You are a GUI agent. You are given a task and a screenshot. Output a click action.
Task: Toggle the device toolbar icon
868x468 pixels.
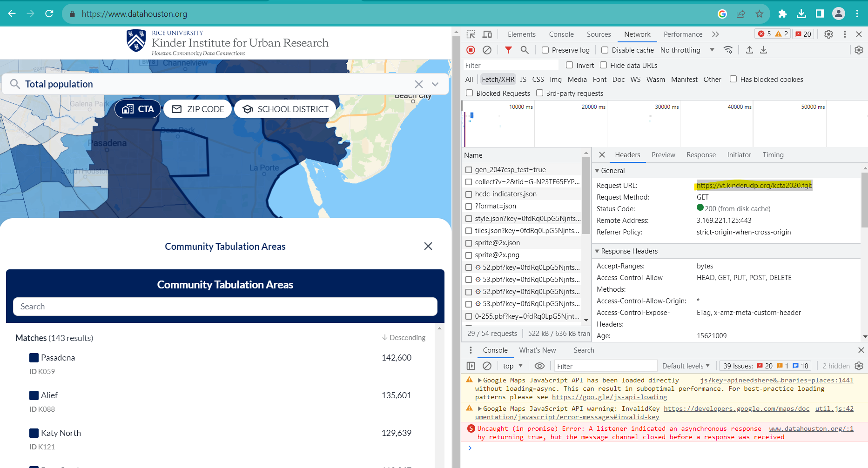coord(487,34)
